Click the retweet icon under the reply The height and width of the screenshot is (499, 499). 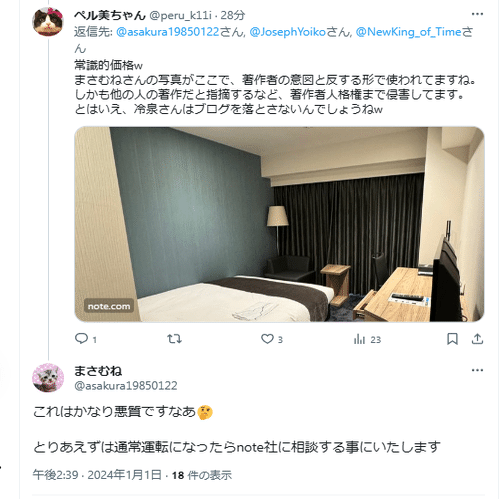[x=174, y=339]
